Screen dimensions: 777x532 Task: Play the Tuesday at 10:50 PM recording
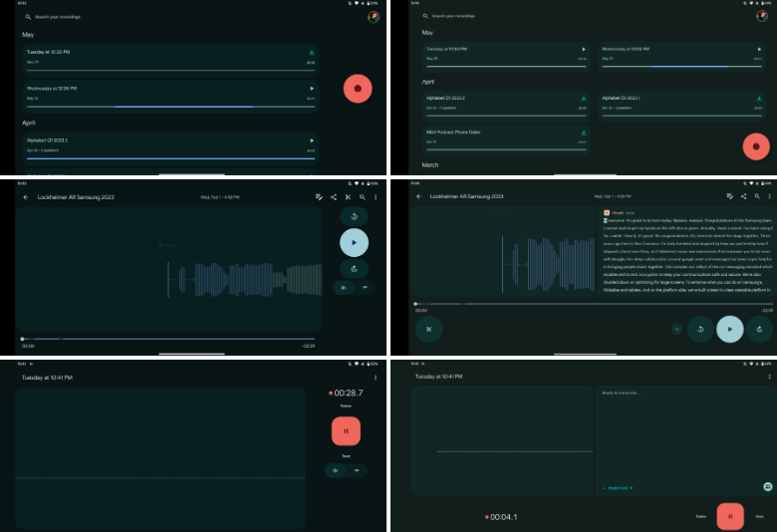(583, 48)
